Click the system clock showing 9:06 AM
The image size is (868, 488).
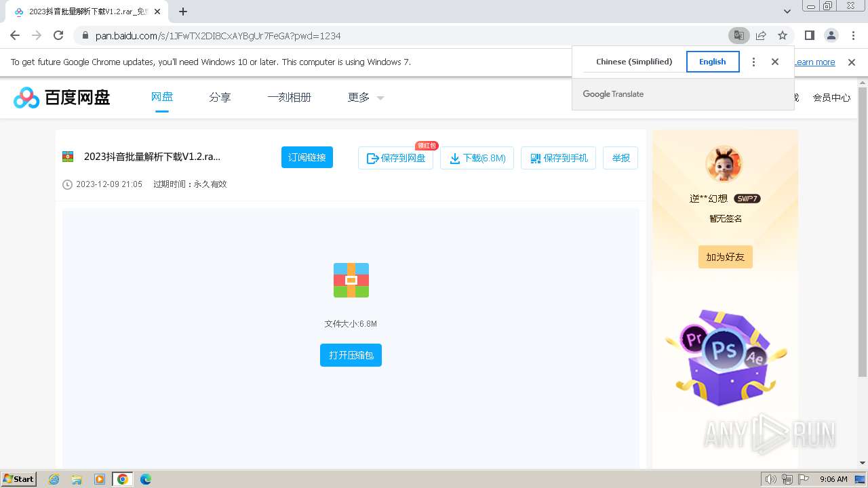coord(833,479)
